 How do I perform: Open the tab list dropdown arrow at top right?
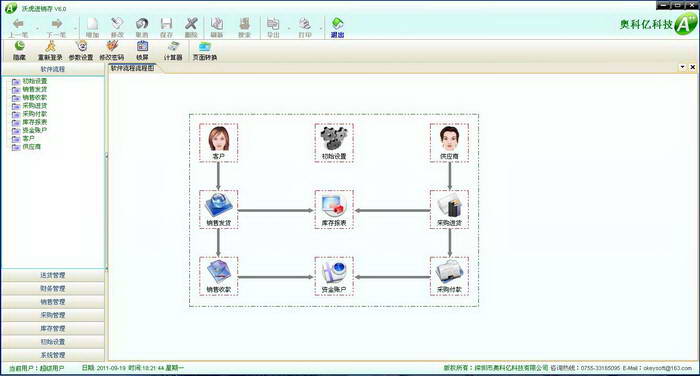click(683, 67)
